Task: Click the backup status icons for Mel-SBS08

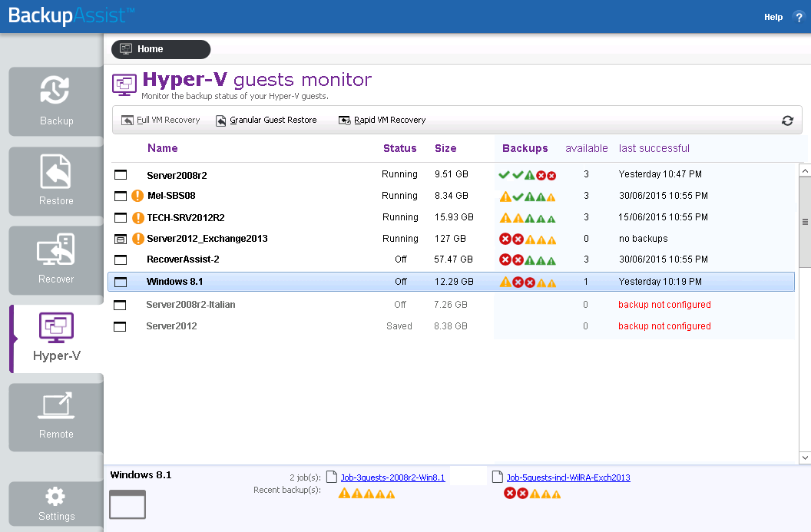Action: [x=527, y=197]
